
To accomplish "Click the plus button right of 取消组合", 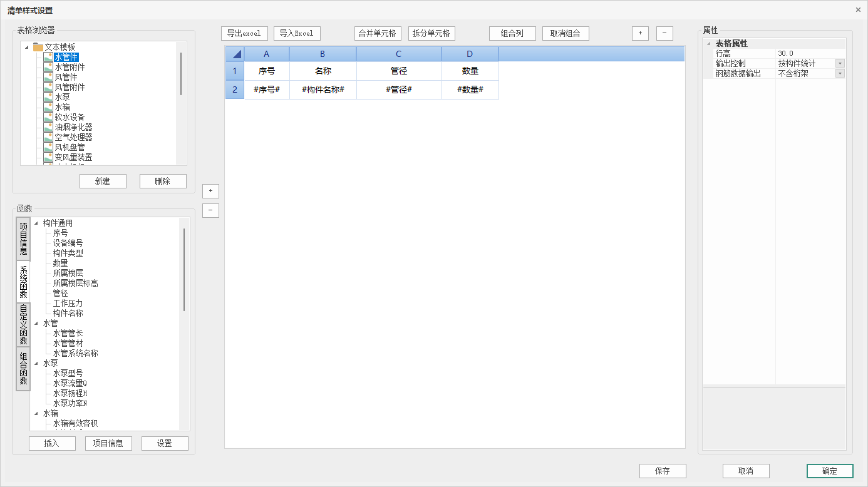I will 640,33.
